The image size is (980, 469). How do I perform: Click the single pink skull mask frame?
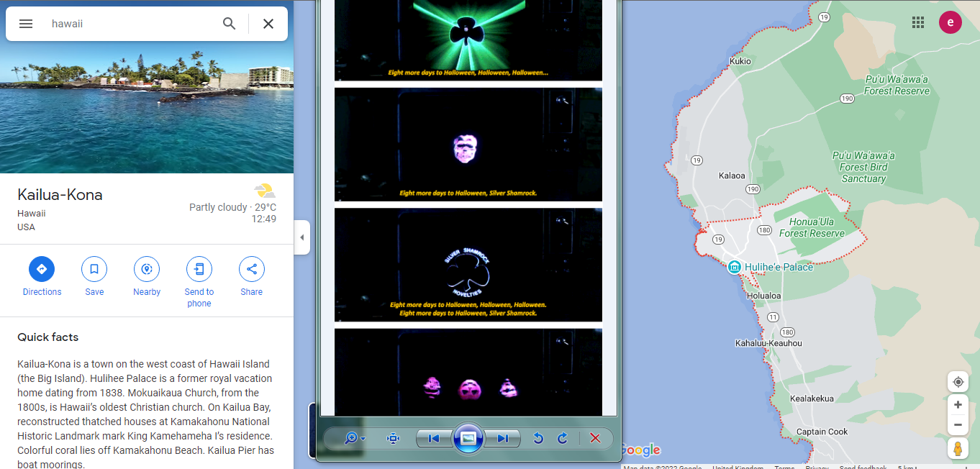468,145
